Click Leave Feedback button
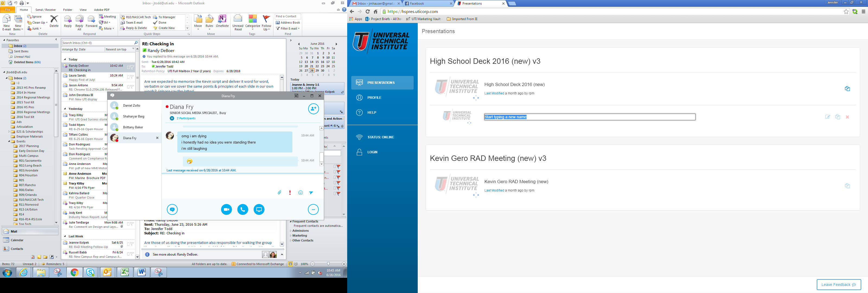This screenshot has height=293, width=868. coord(839,285)
